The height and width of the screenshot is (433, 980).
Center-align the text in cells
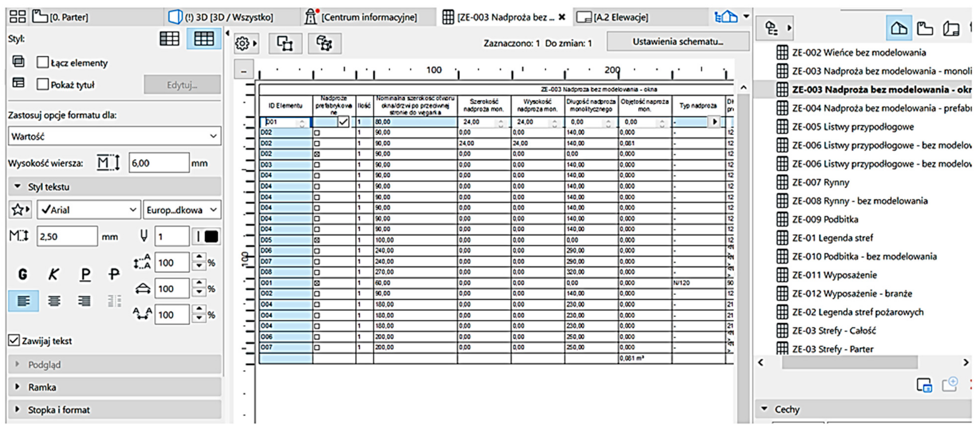[54, 301]
